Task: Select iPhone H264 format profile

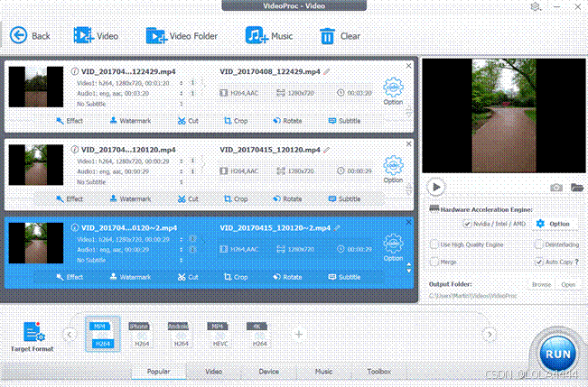Action: click(142, 334)
